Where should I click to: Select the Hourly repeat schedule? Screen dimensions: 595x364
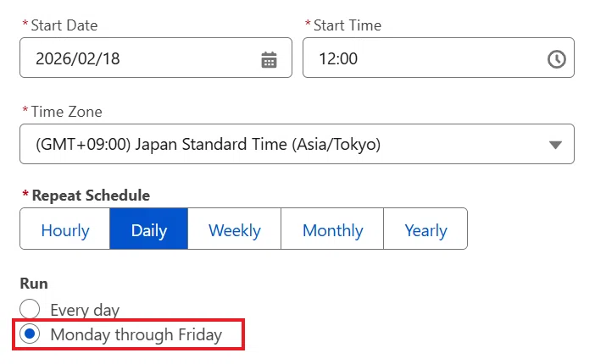pyautogui.click(x=65, y=229)
